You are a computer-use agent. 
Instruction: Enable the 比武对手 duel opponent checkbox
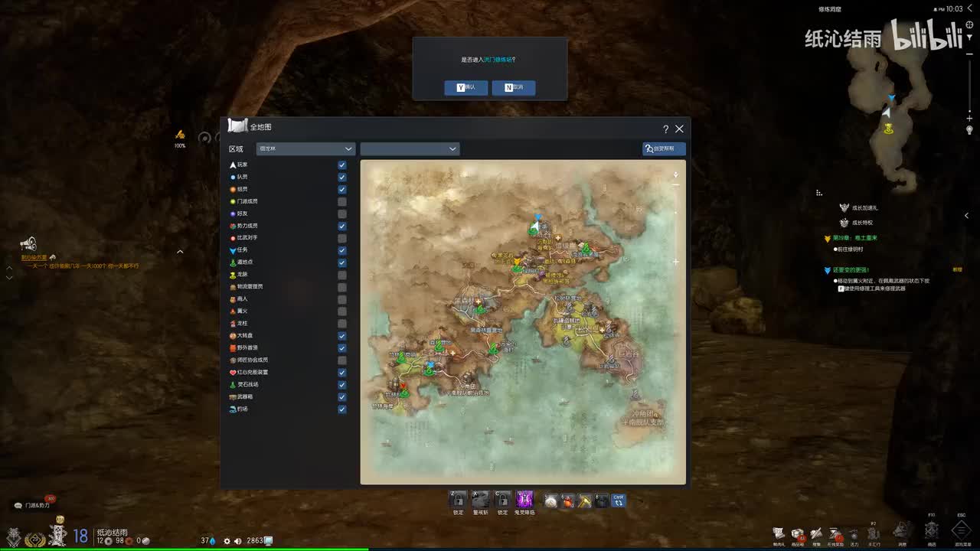342,239
